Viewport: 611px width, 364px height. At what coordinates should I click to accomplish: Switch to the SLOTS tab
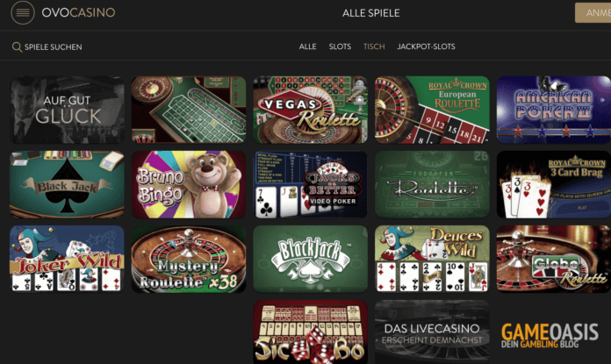point(340,46)
